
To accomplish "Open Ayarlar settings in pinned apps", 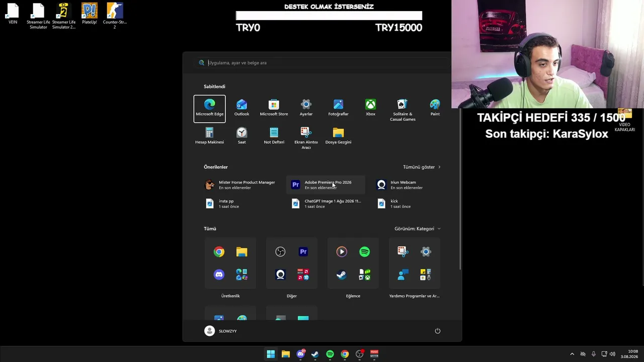I will tap(306, 108).
